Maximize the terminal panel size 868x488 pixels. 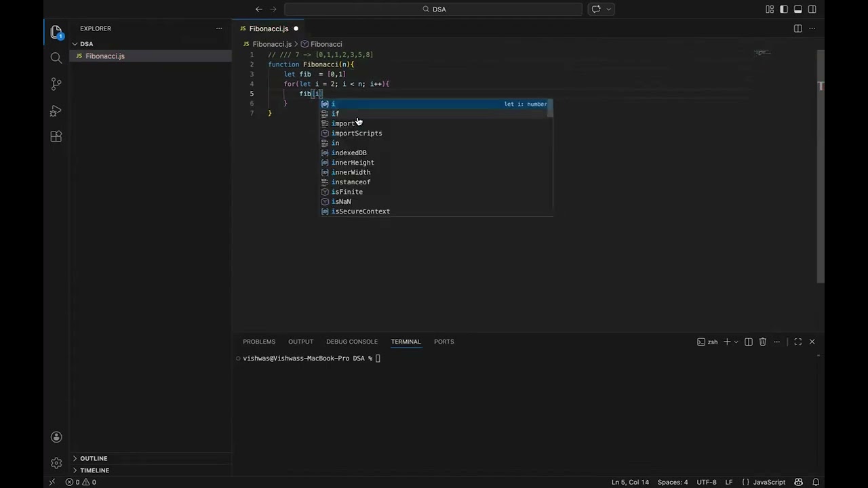798,342
